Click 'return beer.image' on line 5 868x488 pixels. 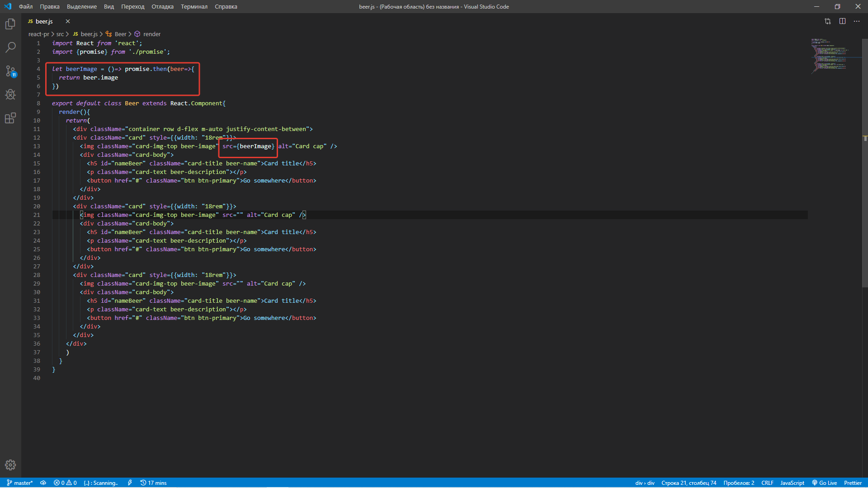(x=88, y=77)
